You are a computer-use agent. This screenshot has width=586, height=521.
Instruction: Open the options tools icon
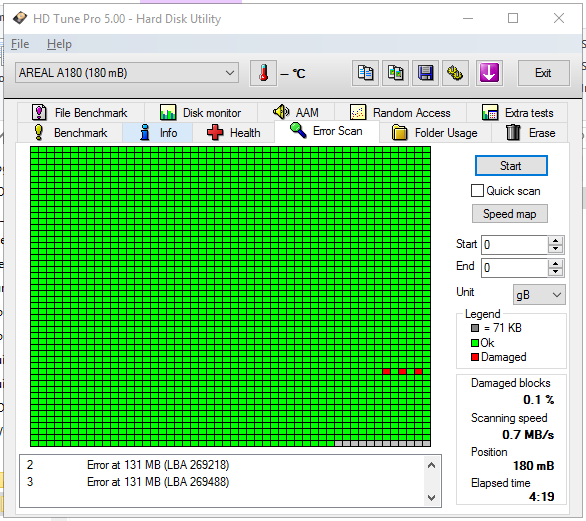tap(455, 73)
